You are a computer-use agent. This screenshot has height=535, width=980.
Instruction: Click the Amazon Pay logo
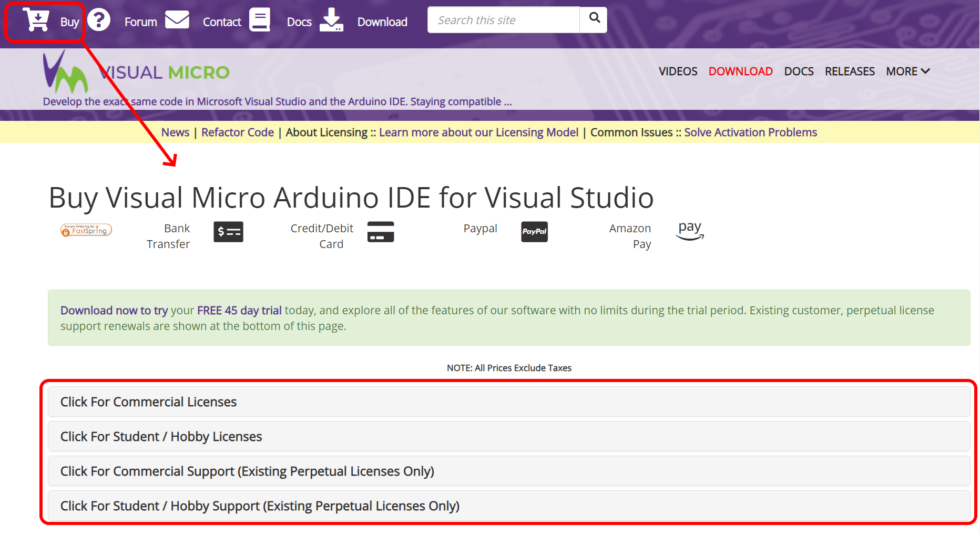(x=690, y=231)
